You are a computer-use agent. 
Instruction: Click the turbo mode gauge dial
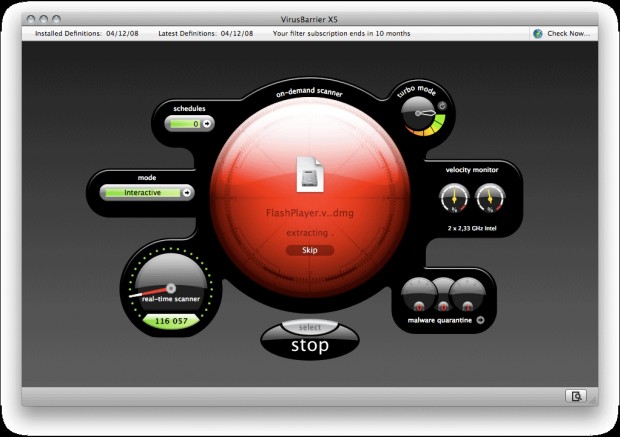tap(420, 119)
